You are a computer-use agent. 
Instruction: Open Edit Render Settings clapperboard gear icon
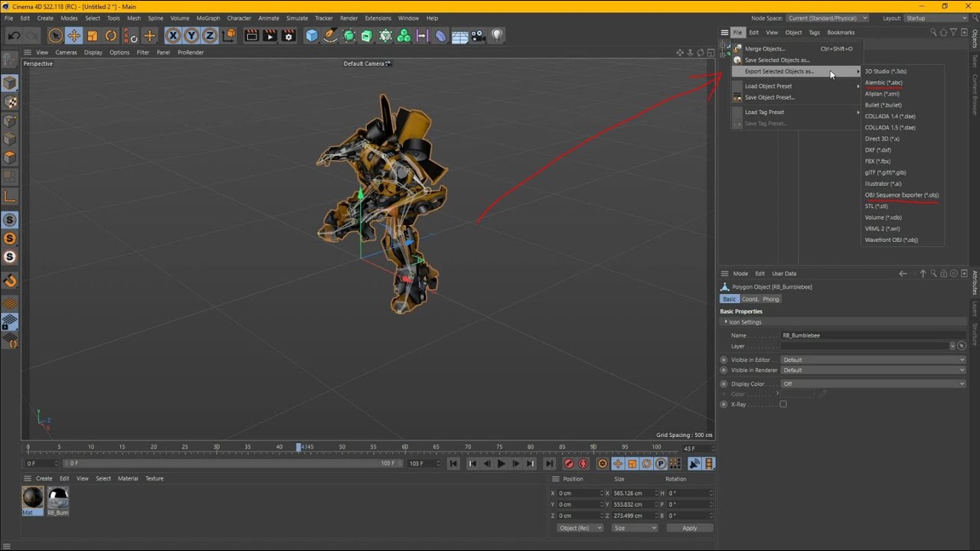click(288, 35)
